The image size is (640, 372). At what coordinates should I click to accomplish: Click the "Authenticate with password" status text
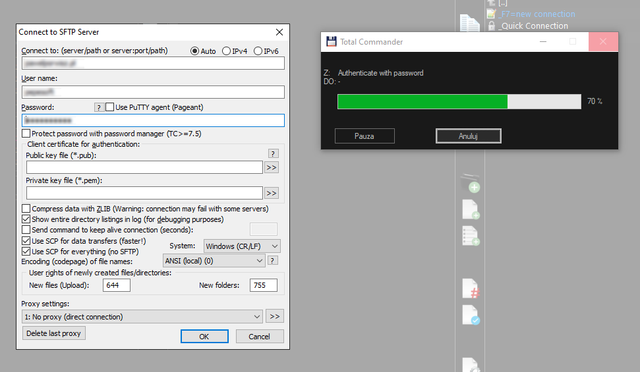[x=380, y=73]
